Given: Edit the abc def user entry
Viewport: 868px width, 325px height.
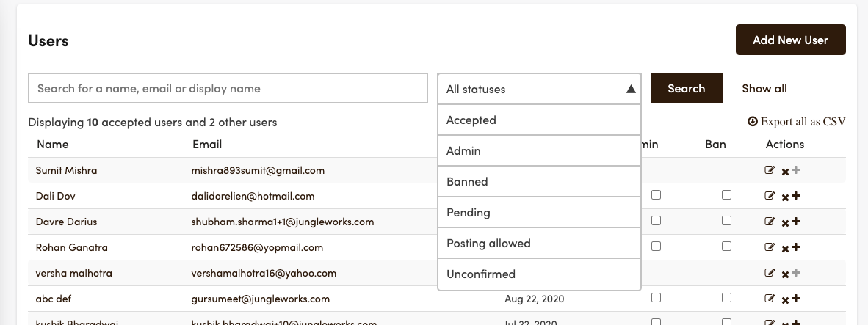Looking at the screenshot, I should click(x=770, y=299).
